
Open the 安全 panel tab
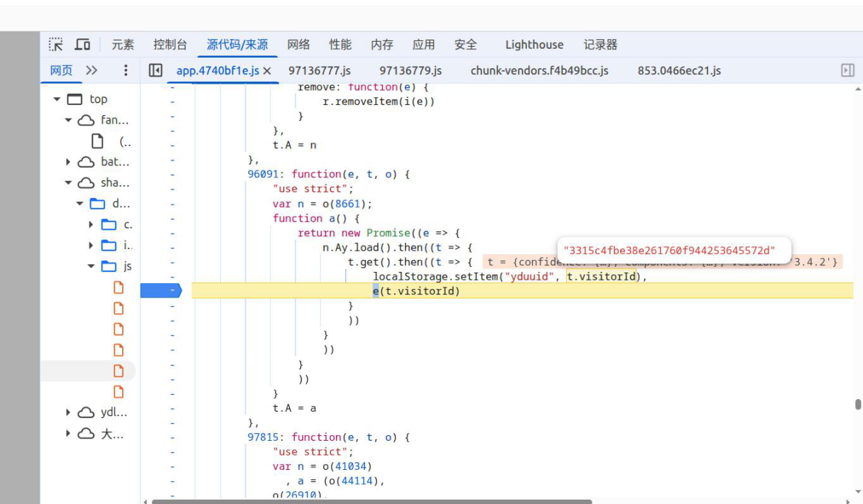pyautogui.click(x=466, y=45)
